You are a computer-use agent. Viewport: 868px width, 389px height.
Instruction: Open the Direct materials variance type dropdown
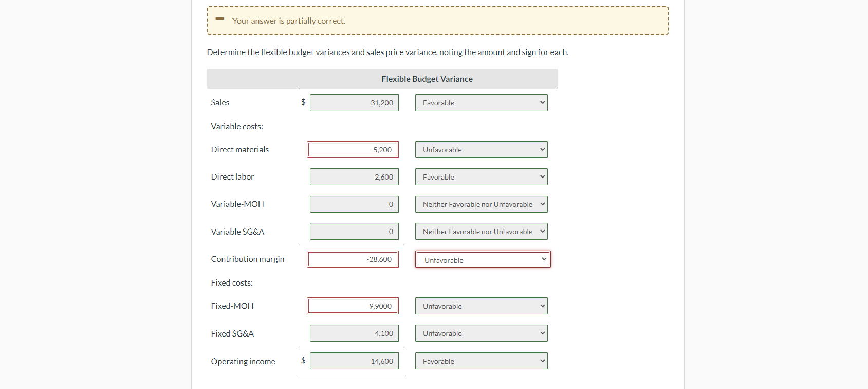coord(481,150)
